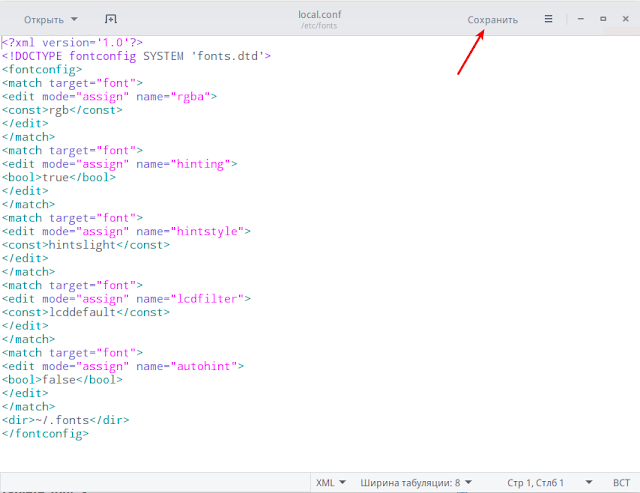
Task: Close the local.conf window
Action: (x=625, y=19)
